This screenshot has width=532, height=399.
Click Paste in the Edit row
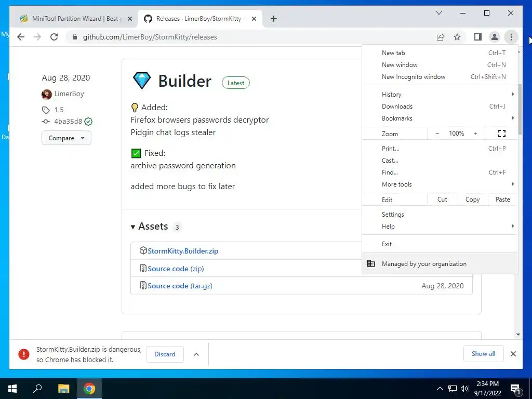(503, 199)
